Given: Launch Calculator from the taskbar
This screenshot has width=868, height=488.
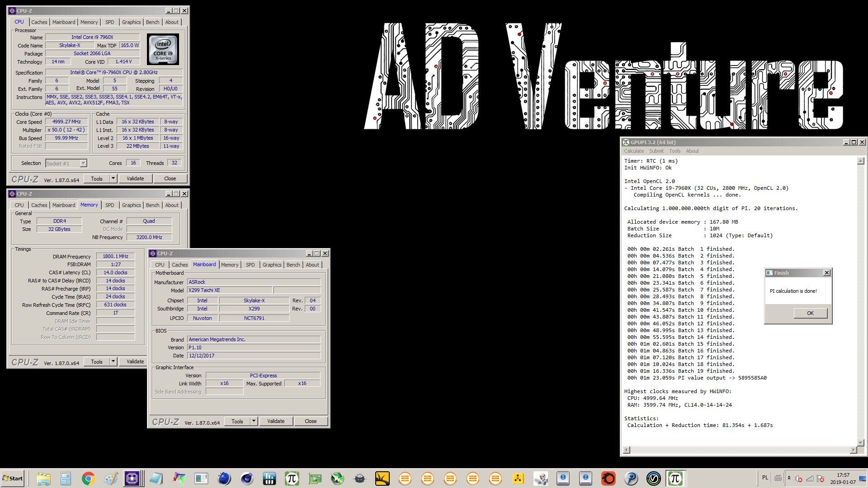Looking at the screenshot, I should point(66,479).
